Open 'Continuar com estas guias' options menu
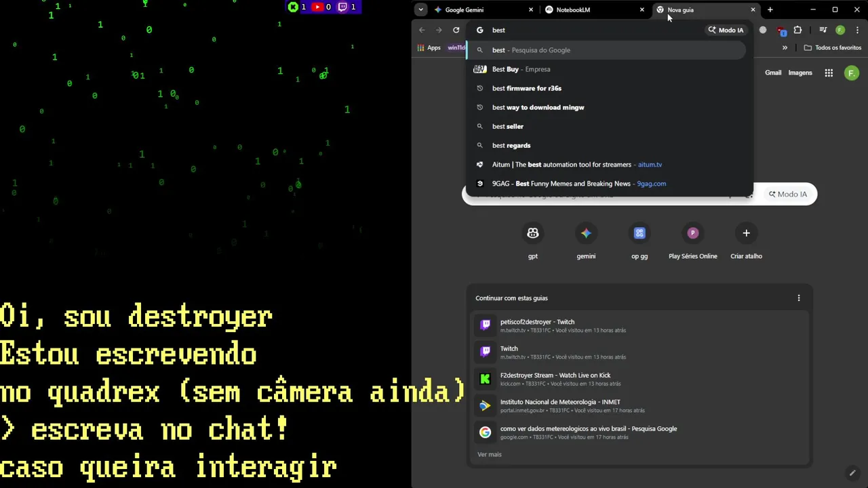 click(798, 298)
